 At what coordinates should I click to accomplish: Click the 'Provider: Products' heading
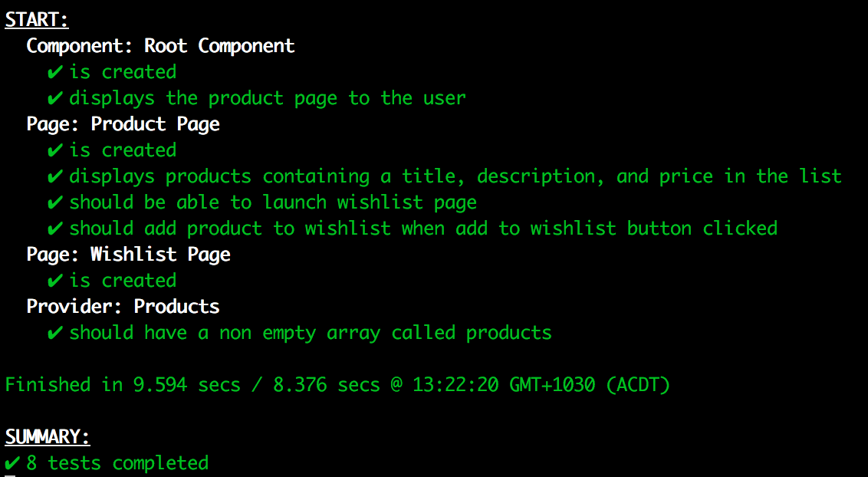123,307
